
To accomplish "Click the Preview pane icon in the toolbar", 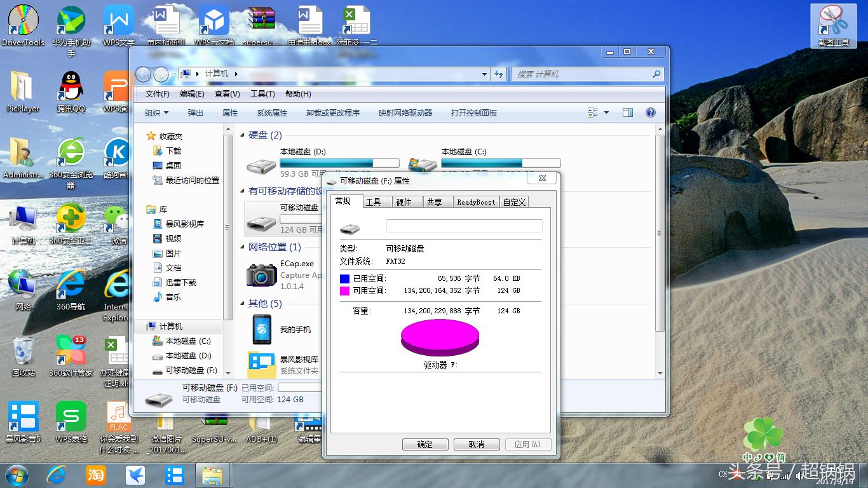I will click(x=628, y=112).
